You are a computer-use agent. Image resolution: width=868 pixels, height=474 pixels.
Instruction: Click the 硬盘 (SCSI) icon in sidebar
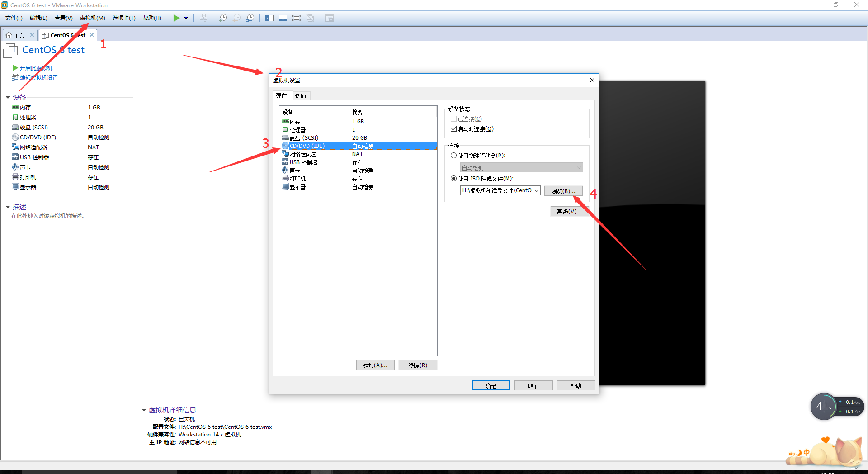[15, 128]
